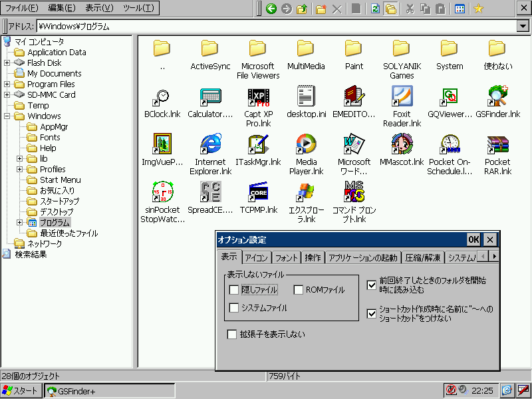
Task: Open the favorites star icon
Action: (x=478, y=9)
